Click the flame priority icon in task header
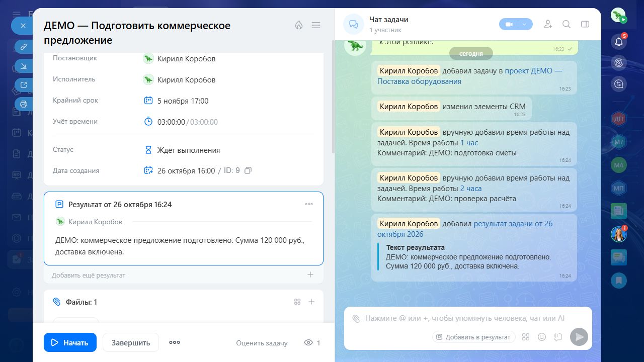Image resolution: width=644 pixels, height=362 pixels. [299, 25]
